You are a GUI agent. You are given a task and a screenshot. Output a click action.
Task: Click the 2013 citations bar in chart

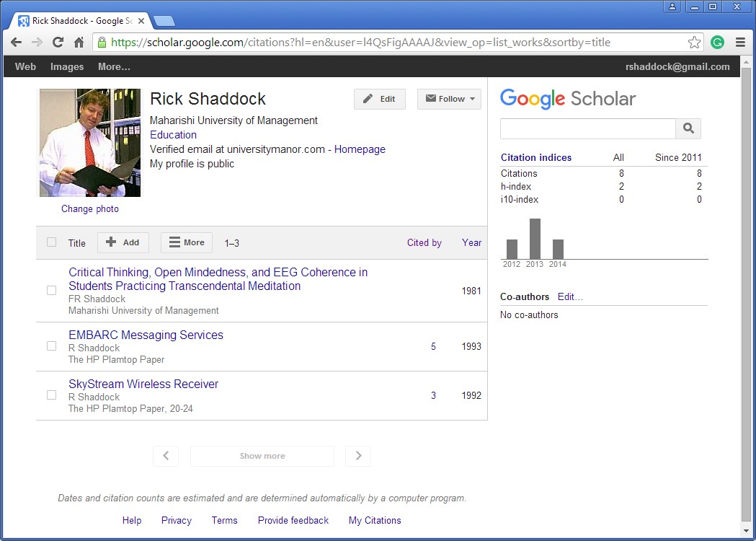[535, 239]
